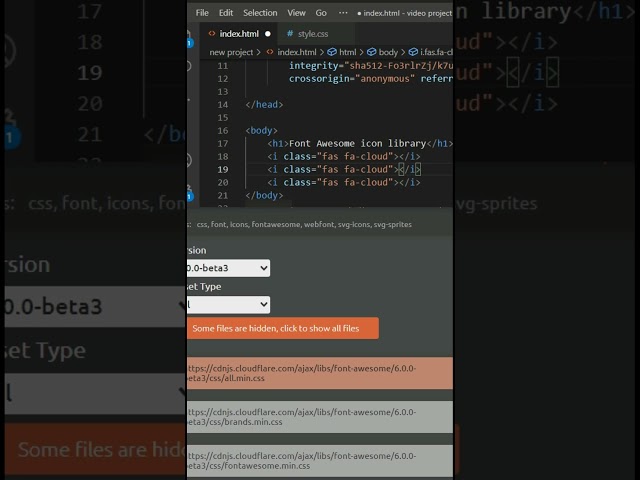Click the fa-cloud icon tag on line 19
The height and width of the screenshot is (480, 640).
(344, 170)
